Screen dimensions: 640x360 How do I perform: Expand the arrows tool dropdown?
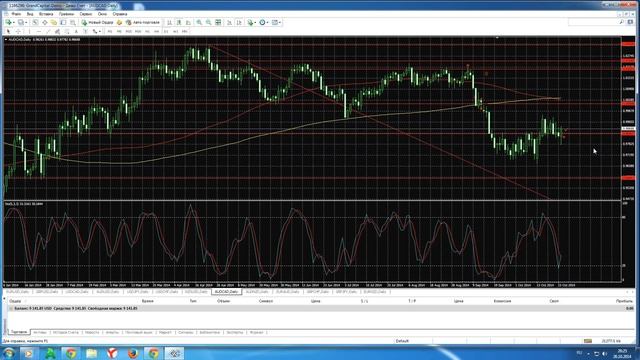click(x=100, y=31)
